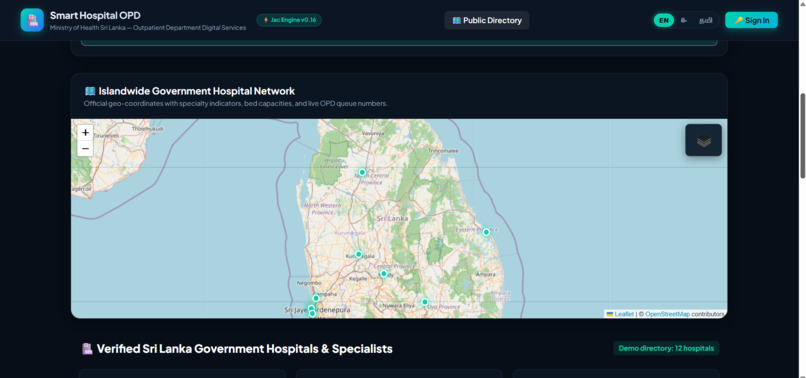Click the Demo directory: 12 hospitals badge

(666, 348)
